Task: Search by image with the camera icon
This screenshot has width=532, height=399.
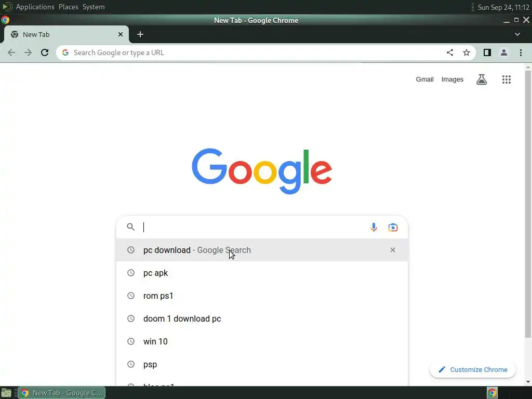Action: pyautogui.click(x=393, y=228)
